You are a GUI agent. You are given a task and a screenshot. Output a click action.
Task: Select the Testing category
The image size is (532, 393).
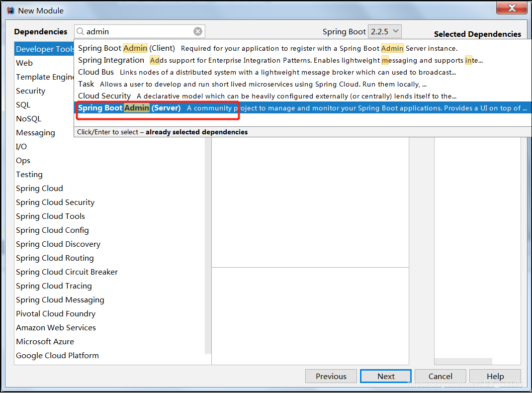pos(109,174)
